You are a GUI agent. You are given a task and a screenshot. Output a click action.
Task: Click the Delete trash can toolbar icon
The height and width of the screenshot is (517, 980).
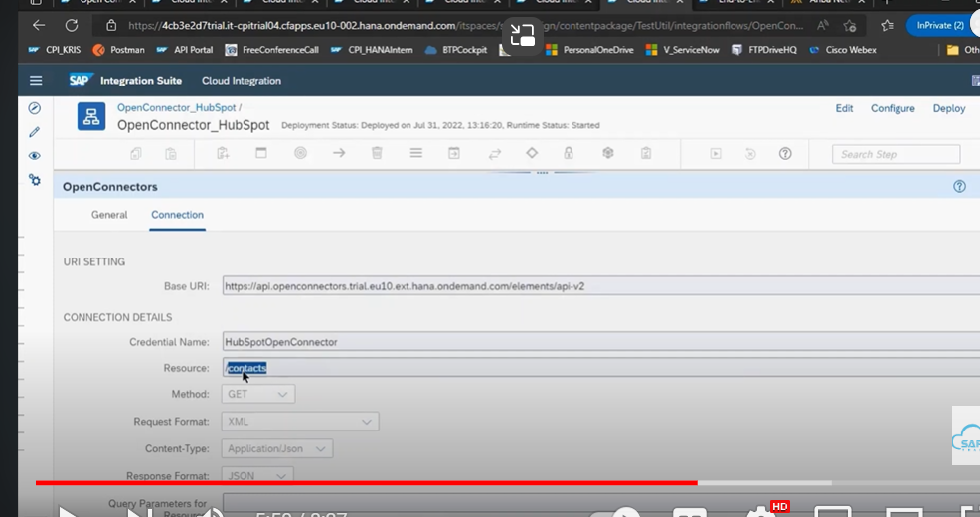tap(377, 153)
